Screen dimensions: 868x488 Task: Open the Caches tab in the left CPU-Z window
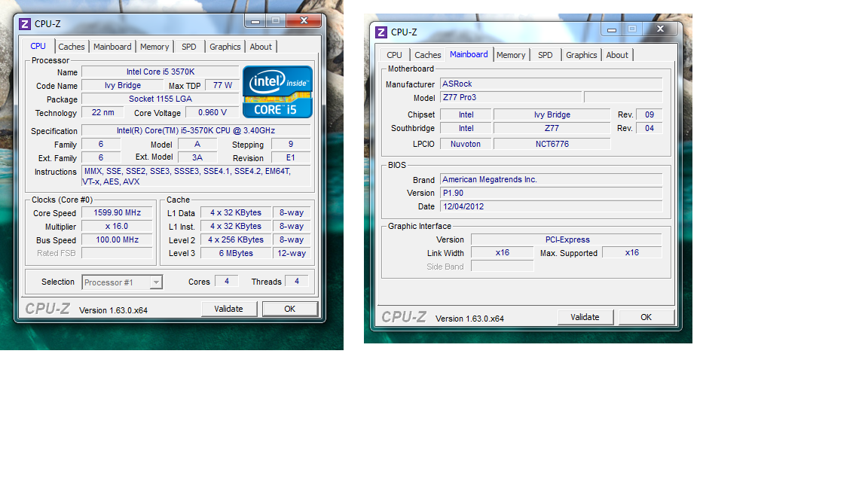(x=72, y=47)
